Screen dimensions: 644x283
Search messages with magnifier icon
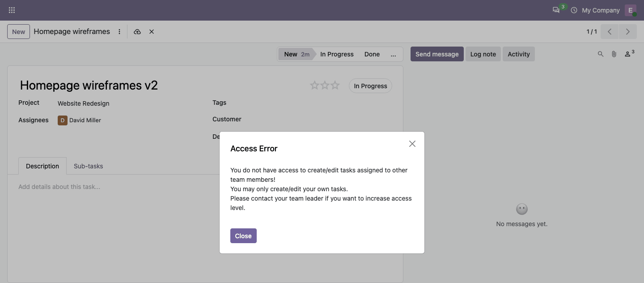click(x=601, y=54)
